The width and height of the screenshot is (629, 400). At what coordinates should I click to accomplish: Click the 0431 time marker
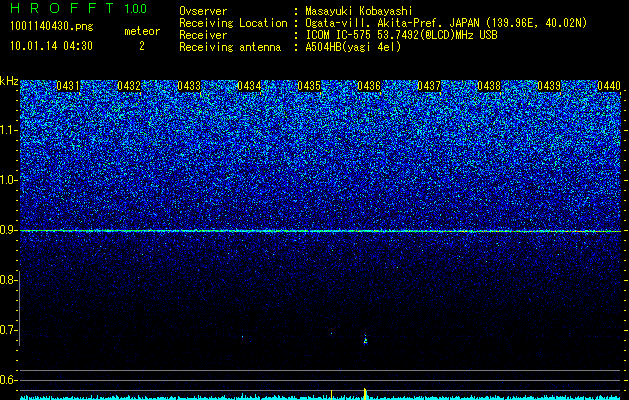point(68,86)
